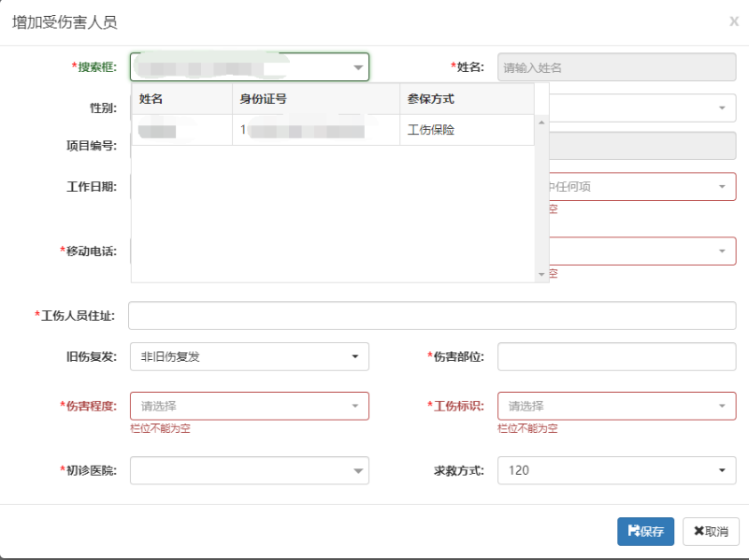Click the 参保方式 column header
The width and height of the screenshot is (749, 560).
coord(466,99)
